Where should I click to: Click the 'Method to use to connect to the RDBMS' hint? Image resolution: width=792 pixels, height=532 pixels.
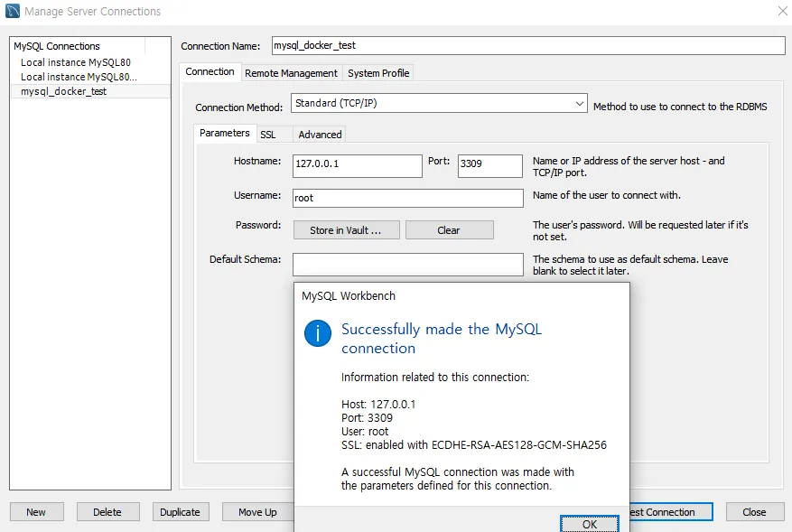point(680,107)
